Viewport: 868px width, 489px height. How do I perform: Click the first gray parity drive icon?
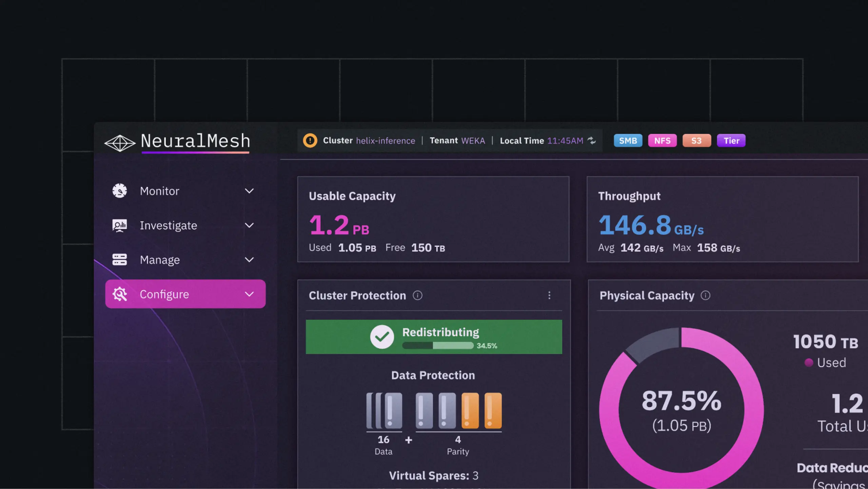coord(425,411)
